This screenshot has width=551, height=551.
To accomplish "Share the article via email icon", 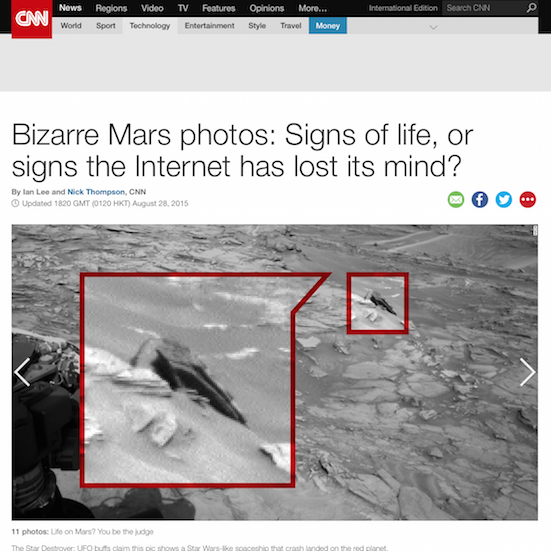I will tap(456, 200).
